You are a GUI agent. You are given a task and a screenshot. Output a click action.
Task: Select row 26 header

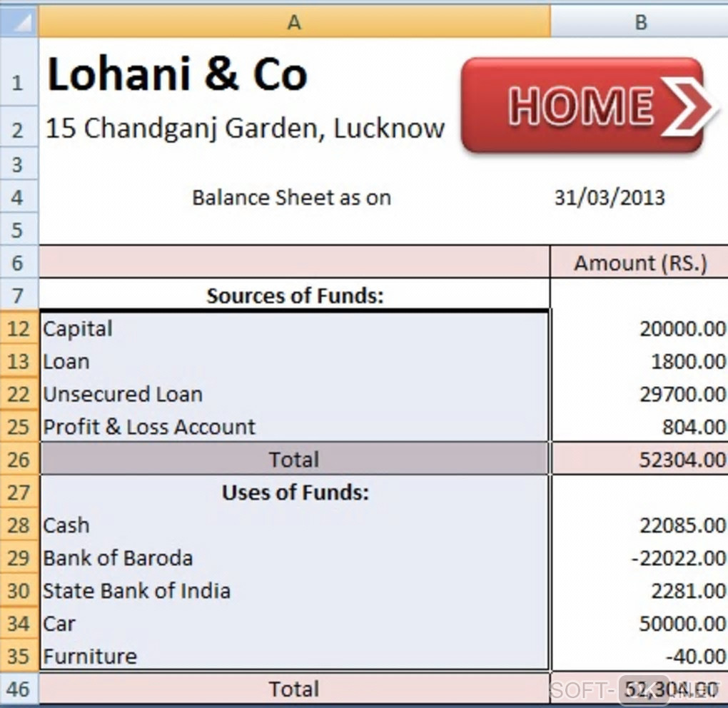click(x=19, y=459)
